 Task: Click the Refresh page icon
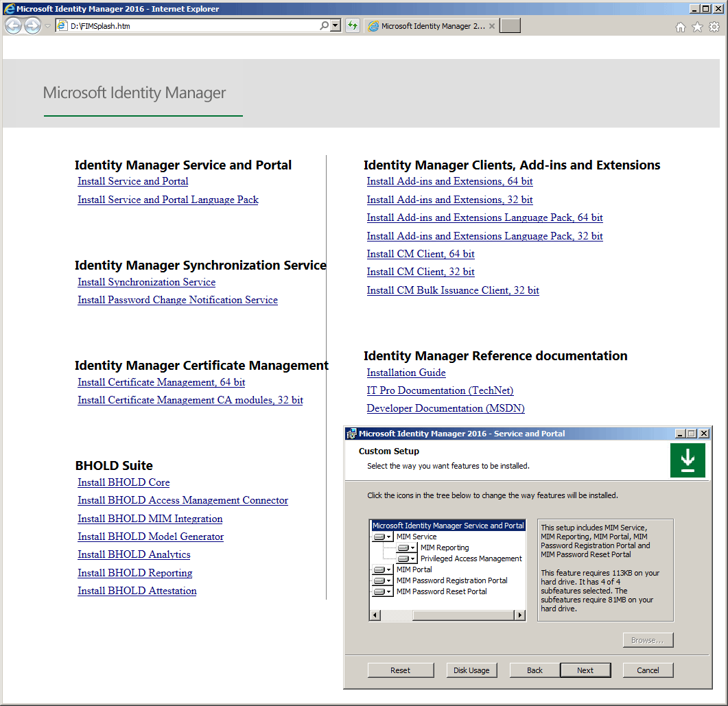353,26
